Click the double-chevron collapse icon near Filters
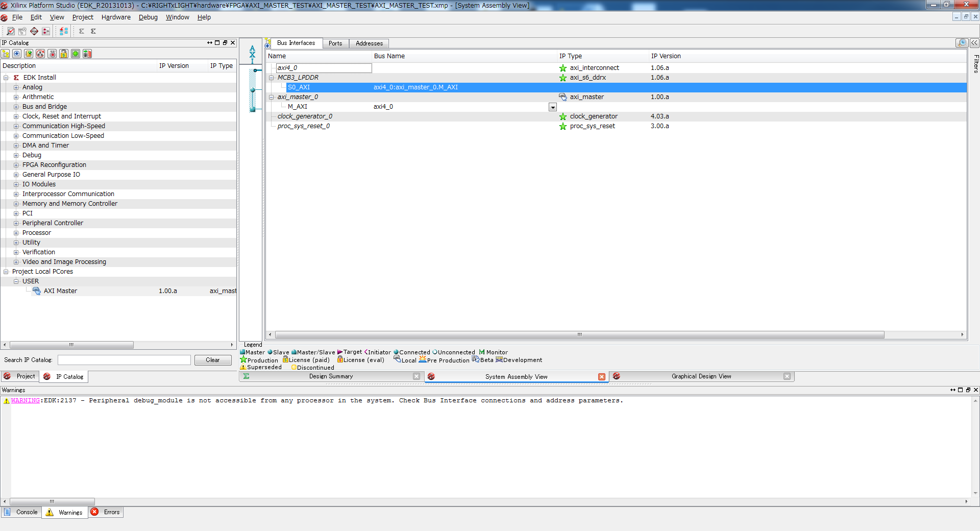 coord(974,43)
